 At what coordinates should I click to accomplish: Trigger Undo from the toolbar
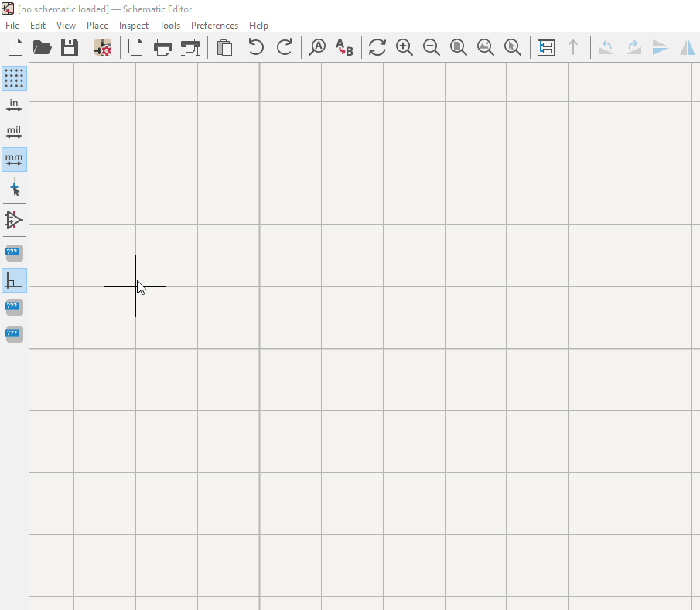click(x=255, y=47)
